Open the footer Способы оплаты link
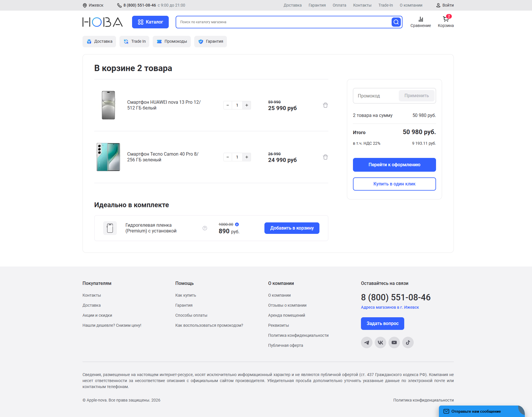The image size is (532, 417). [191, 315]
